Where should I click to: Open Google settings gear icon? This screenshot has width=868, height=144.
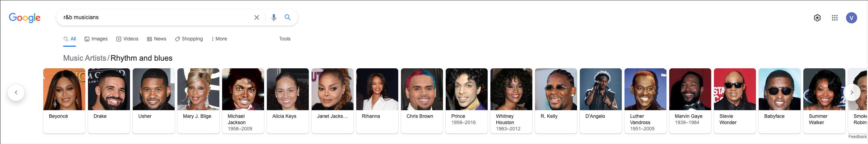(x=817, y=18)
